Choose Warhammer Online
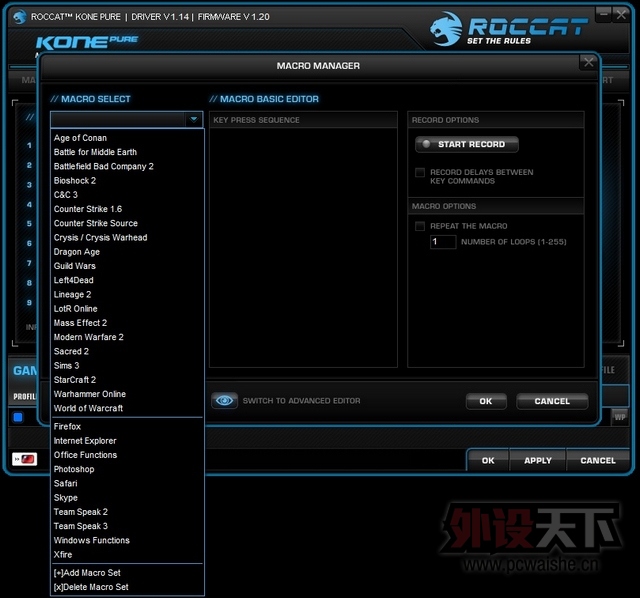Viewport: 640px width, 598px height. [x=127, y=394]
